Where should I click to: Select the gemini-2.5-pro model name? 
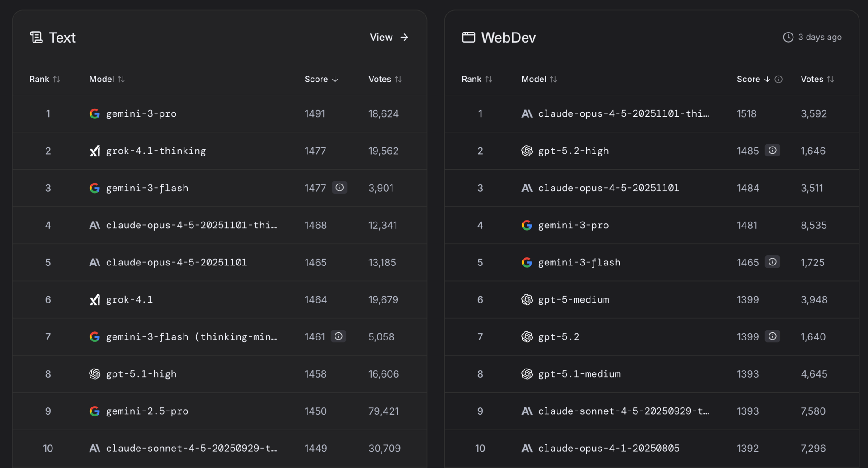coord(147,411)
